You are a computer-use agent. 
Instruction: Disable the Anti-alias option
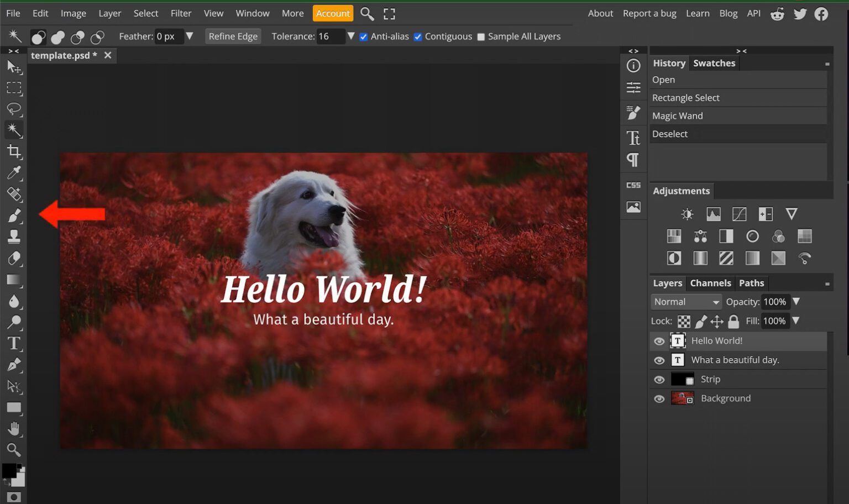coord(364,36)
